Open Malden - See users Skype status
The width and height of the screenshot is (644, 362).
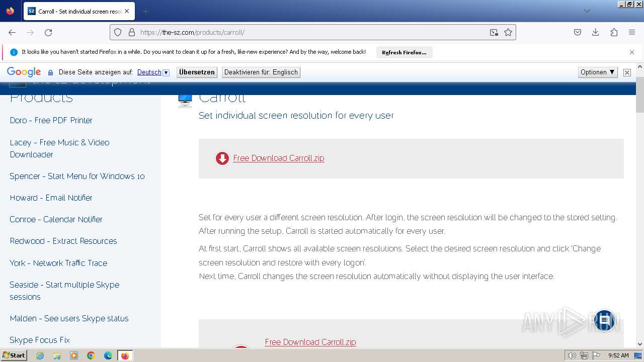[x=69, y=318]
